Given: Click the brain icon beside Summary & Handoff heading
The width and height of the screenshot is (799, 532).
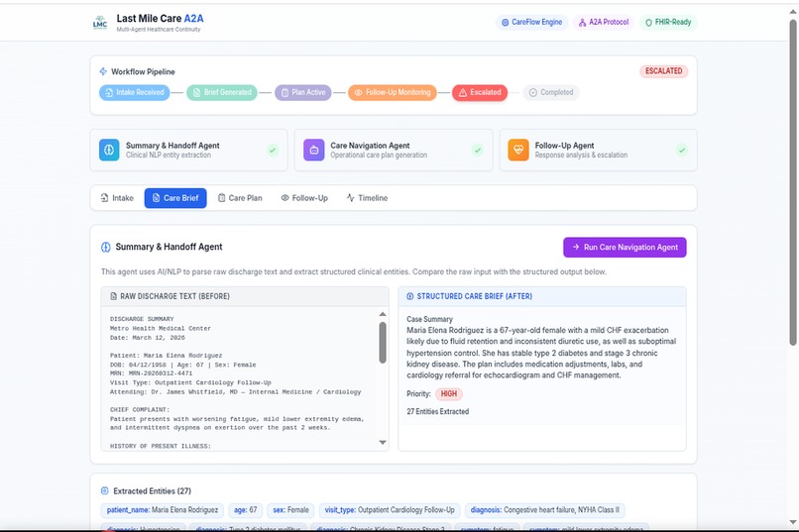Looking at the screenshot, I should pos(105,248).
